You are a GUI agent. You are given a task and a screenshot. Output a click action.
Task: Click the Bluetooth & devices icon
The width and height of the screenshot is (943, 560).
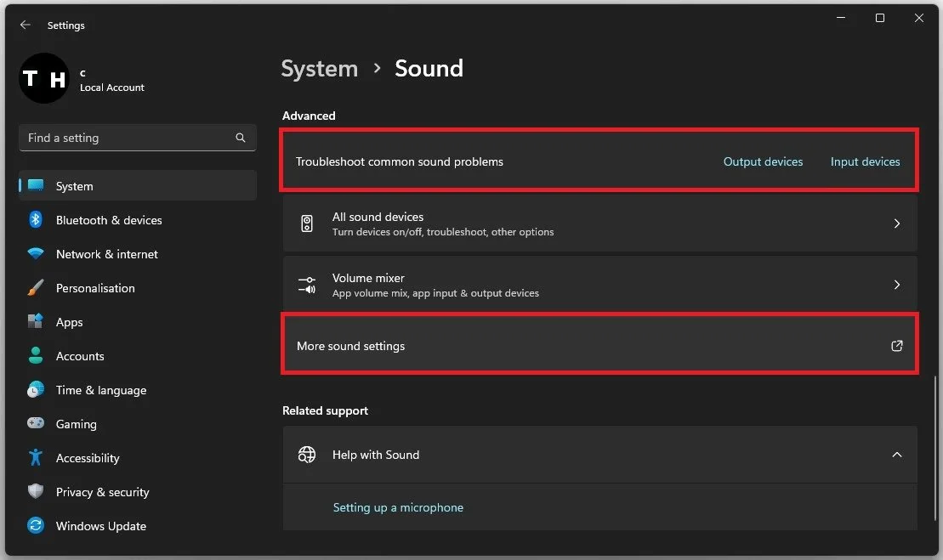coord(36,220)
